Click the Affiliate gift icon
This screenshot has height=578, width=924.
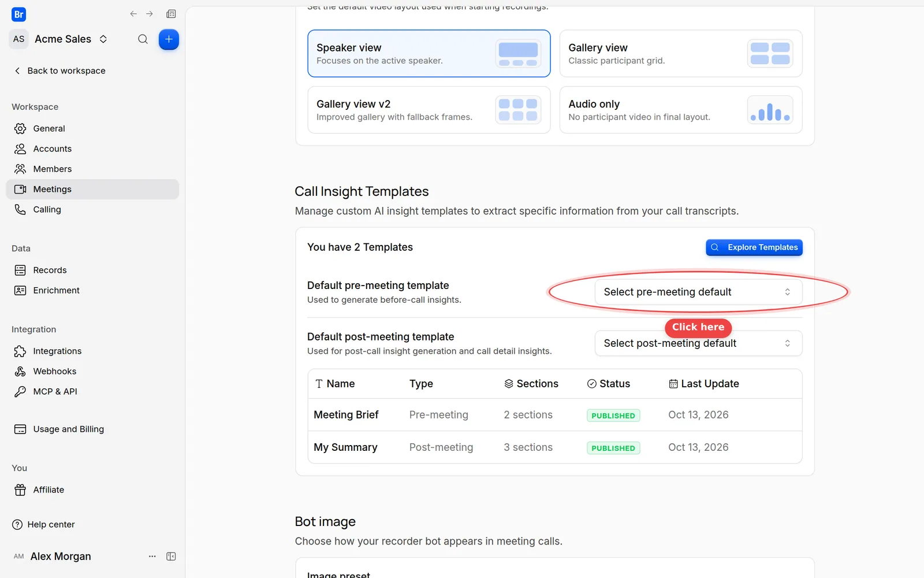(x=20, y=490)
